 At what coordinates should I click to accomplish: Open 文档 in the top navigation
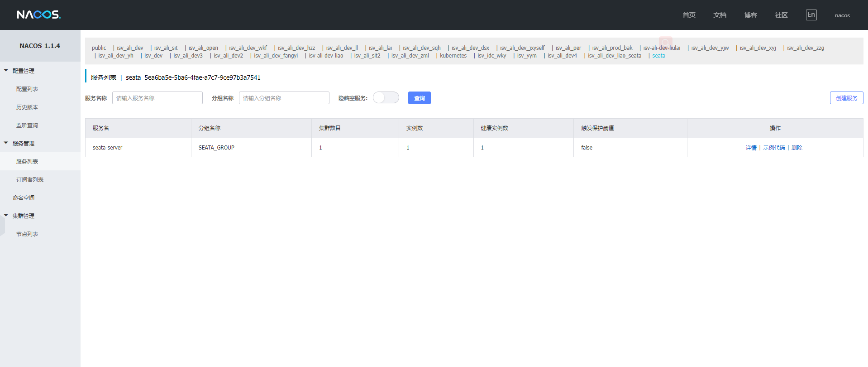coord(720,15)
